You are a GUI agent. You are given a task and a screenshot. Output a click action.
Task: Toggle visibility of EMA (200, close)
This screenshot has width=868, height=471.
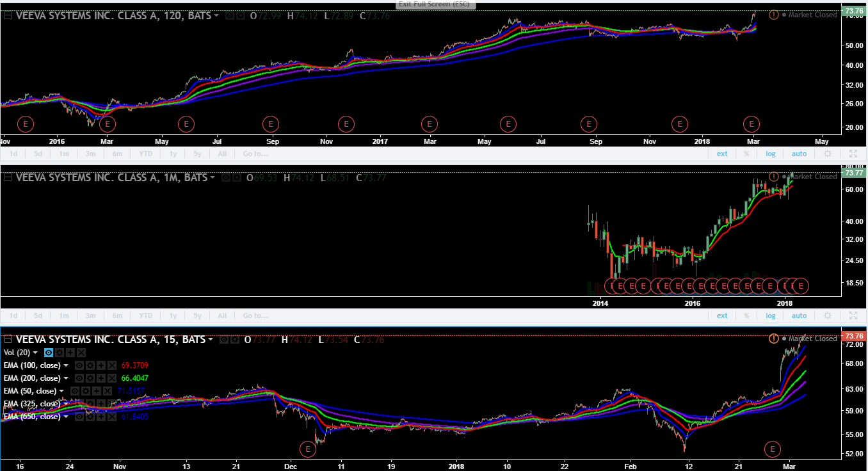point(79,378)
